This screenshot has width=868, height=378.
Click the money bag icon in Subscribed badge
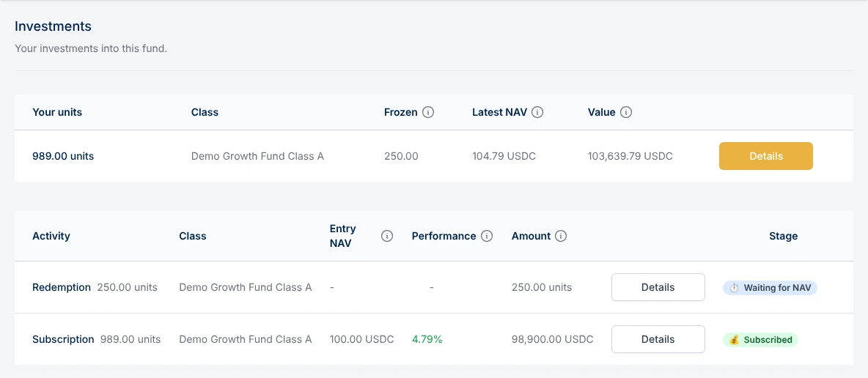[734, 340]
